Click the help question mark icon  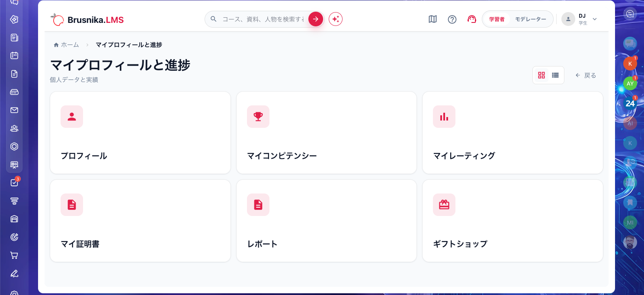[x=452, y=19]
